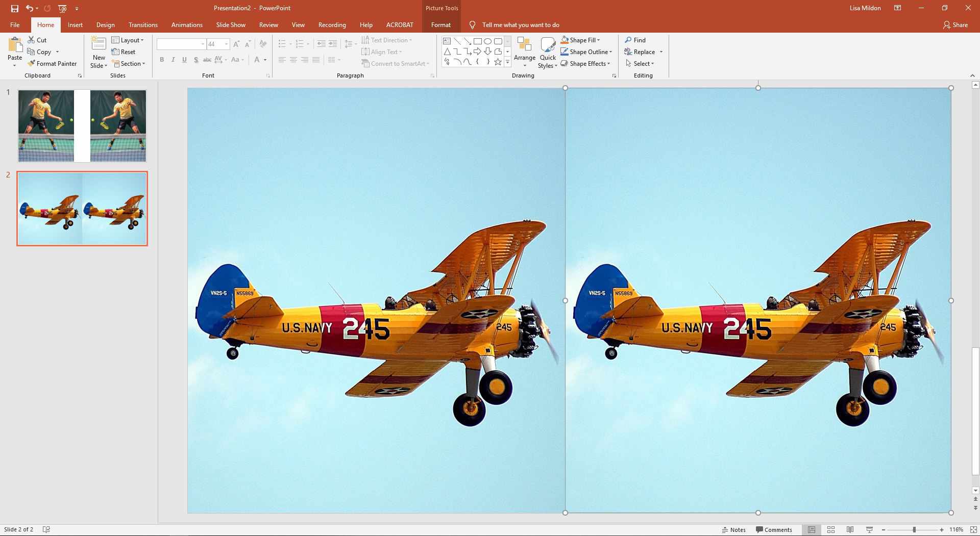Toggle Bold formatting
The image size is (980, 536).
click(162, 60)
